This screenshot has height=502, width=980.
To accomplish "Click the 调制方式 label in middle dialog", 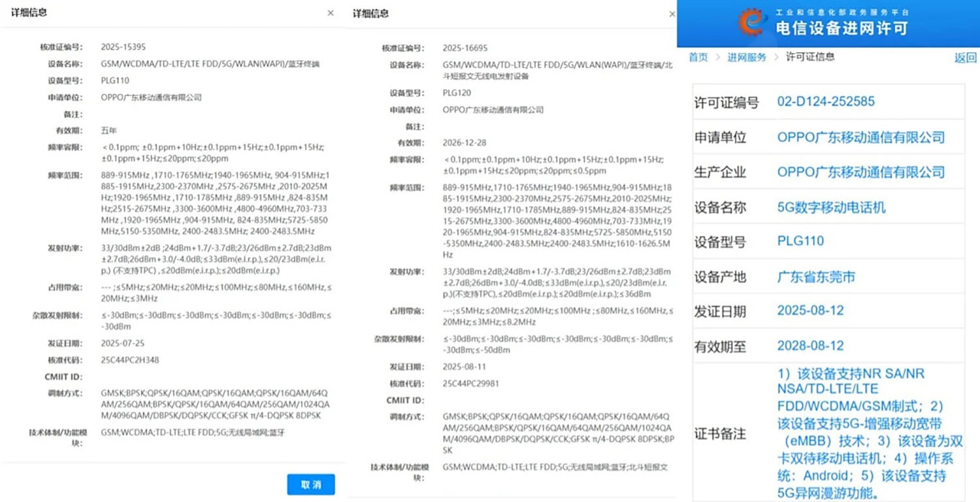I will (406, 417).
